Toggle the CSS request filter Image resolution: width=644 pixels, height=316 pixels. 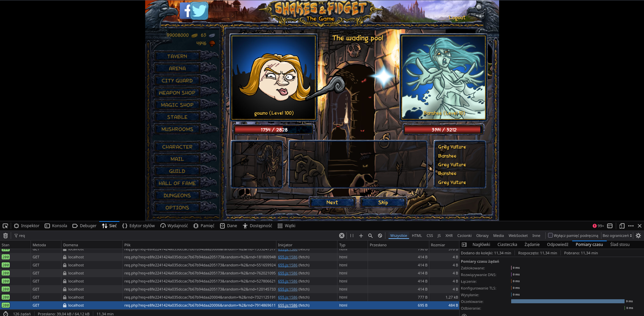click(430, 236)
